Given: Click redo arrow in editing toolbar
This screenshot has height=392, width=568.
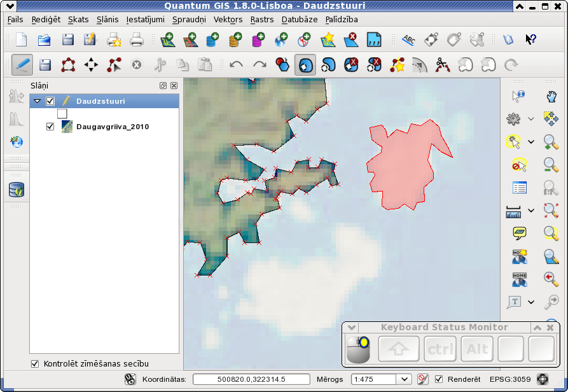Looking at the screenshot, I should tap(260, 65).
